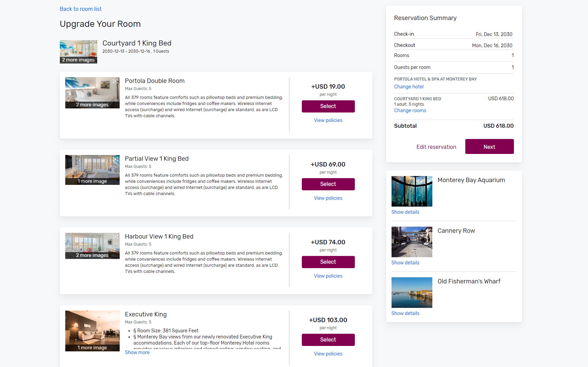Click expand icon on Courtyard King photo

pyautogui.click(x=93, y=43)
